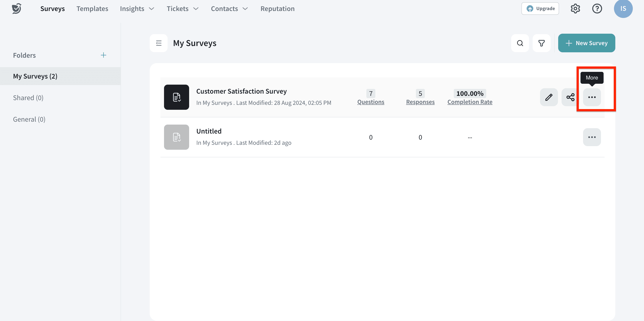Open the Responses link for Customer Satisfaction Survey

click(420, 102)
